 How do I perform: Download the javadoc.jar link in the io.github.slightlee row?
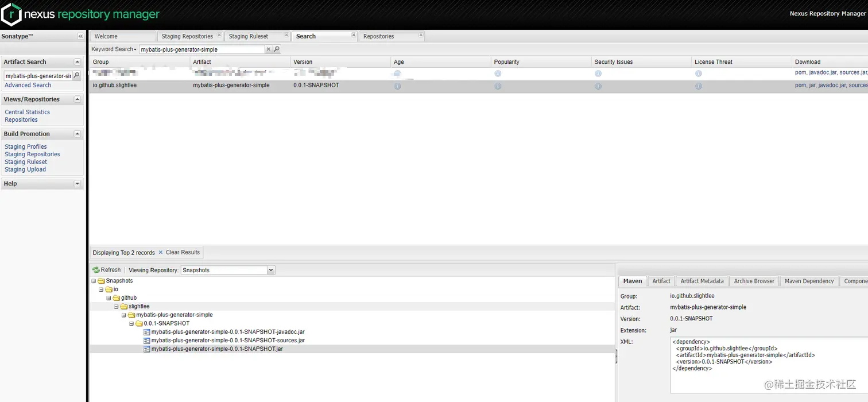[832, 85]
